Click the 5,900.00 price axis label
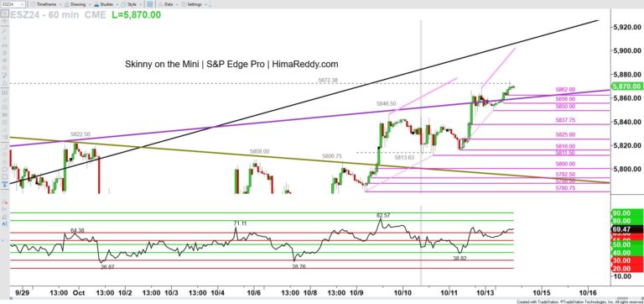This screenshot has width=644, height=304. [627, 51]
